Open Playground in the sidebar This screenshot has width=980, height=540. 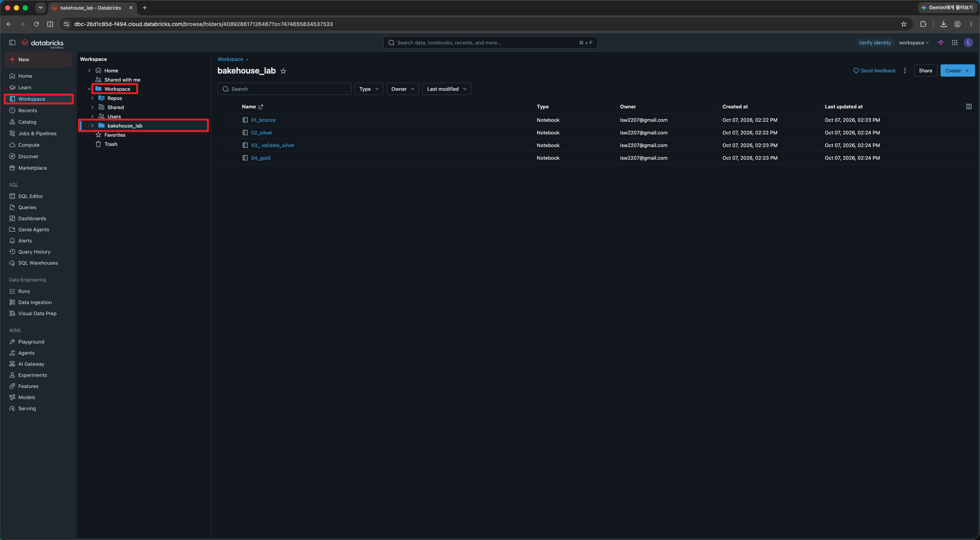31,342
